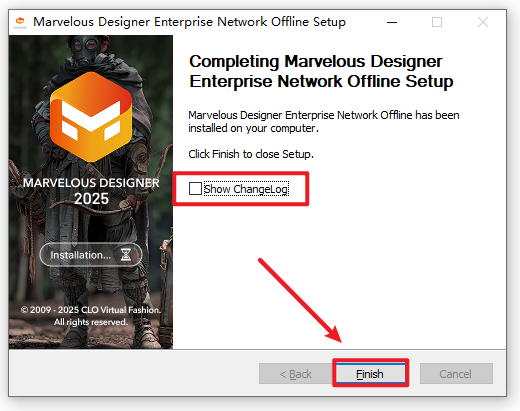
Task: Click the disabled Cancel button
Action: tap(456, 374)
